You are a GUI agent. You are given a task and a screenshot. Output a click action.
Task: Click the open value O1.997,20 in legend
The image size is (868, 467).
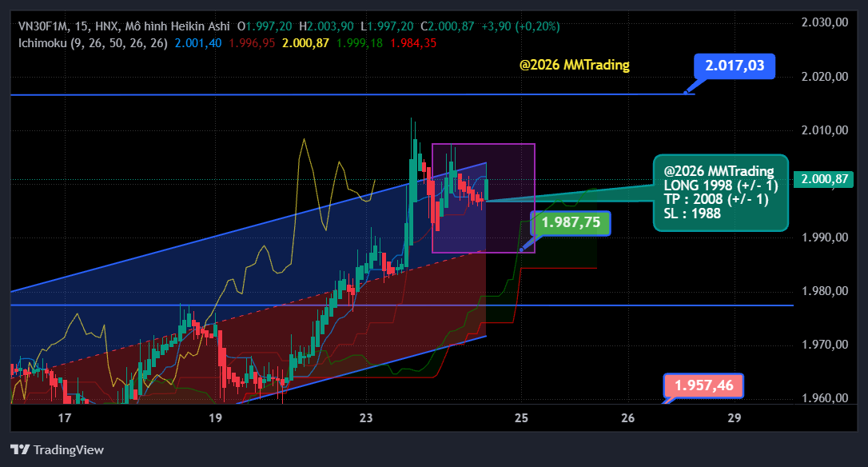coord(265,26)
